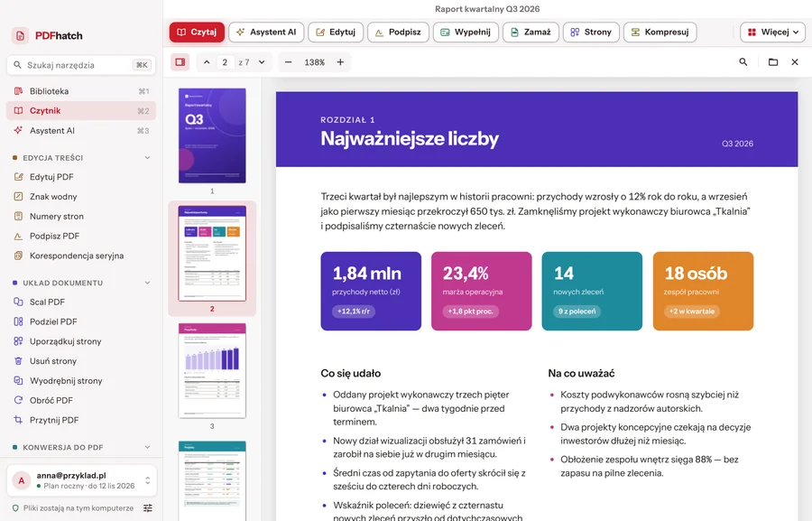The image size is (812, 521).
Task: Search in document magnifier icon
Action: 743,62
